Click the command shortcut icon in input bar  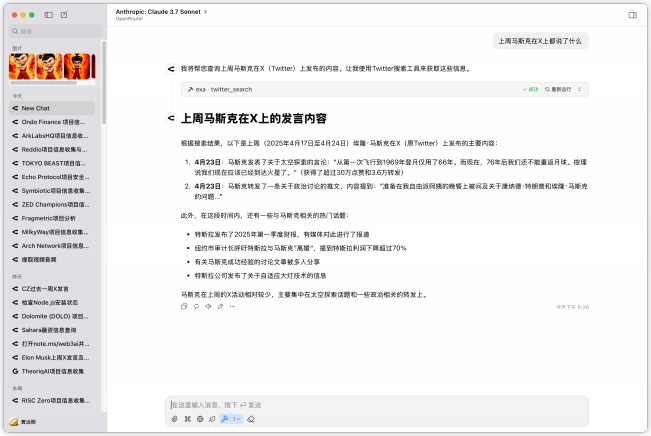pyautogui.click(x=188, y=419)
